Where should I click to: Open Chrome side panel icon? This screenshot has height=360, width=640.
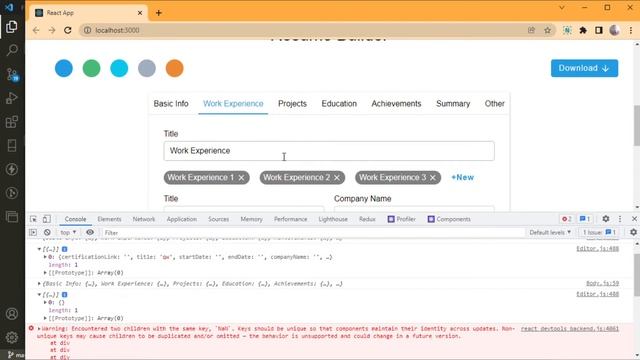pyautogui.click(x=598, y=30)
